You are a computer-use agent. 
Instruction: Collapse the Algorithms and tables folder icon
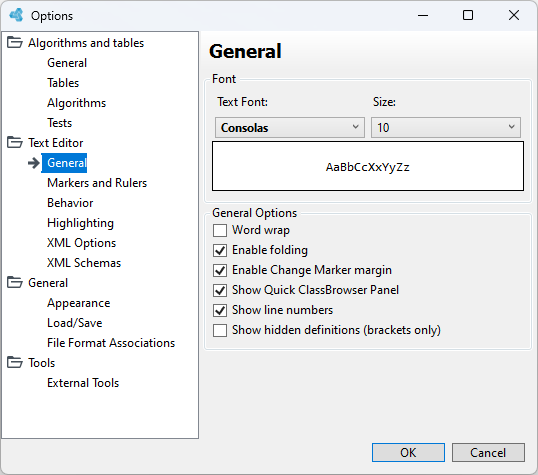point(15,43)
